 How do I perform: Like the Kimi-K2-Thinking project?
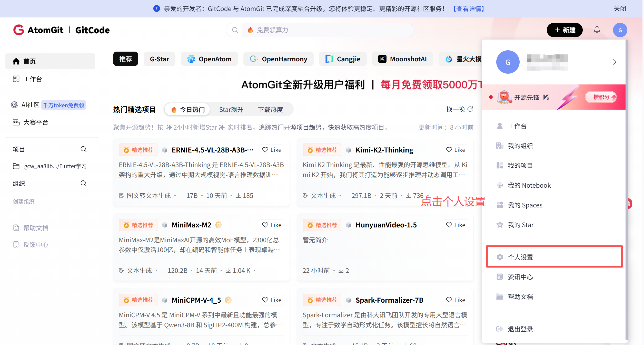[x=455, y=150]
